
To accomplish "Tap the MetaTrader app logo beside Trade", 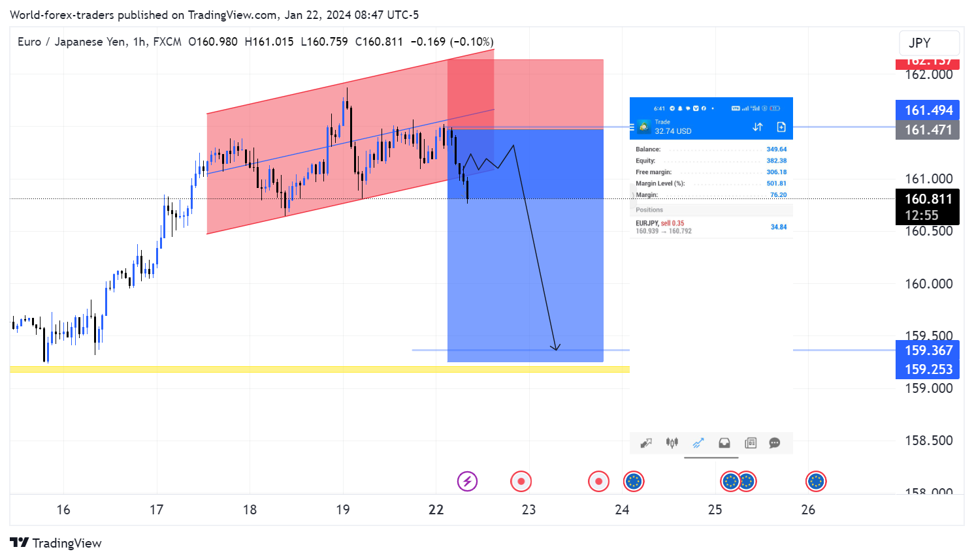I will [x=644, y=127].
